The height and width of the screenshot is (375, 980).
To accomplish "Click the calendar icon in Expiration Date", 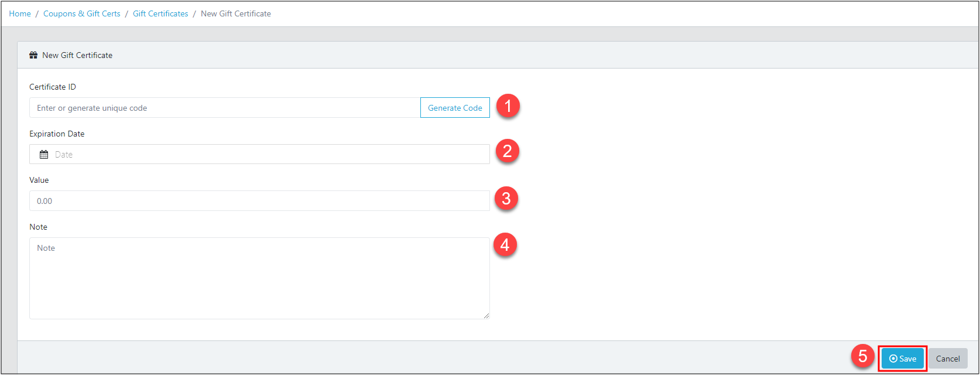I will (44, 155).
